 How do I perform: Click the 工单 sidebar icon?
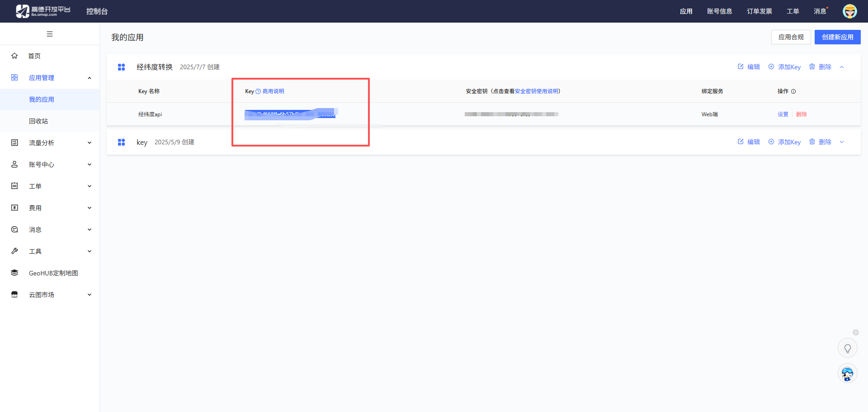(x=14, y=186)
